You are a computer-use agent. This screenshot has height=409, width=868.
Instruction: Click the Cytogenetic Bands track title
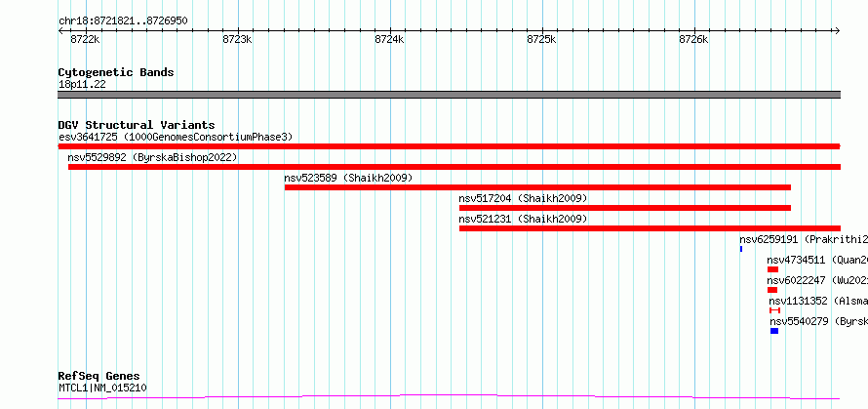(116, 72)
